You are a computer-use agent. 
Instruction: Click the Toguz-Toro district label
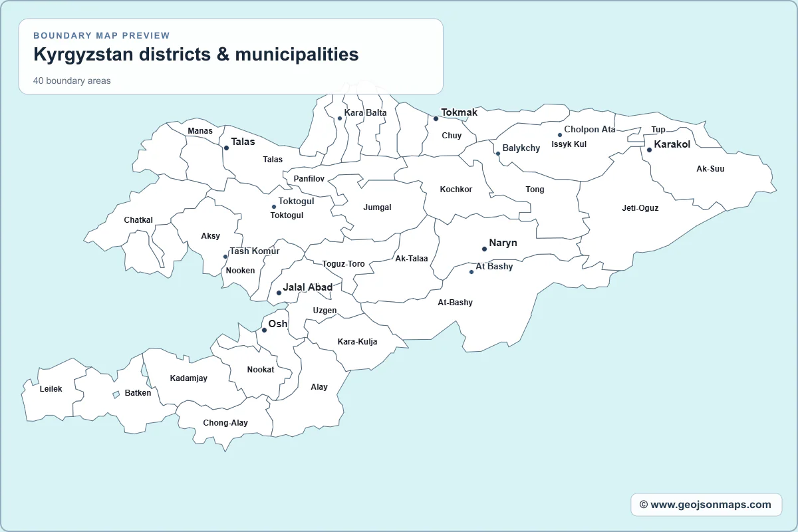coord(343,264)
